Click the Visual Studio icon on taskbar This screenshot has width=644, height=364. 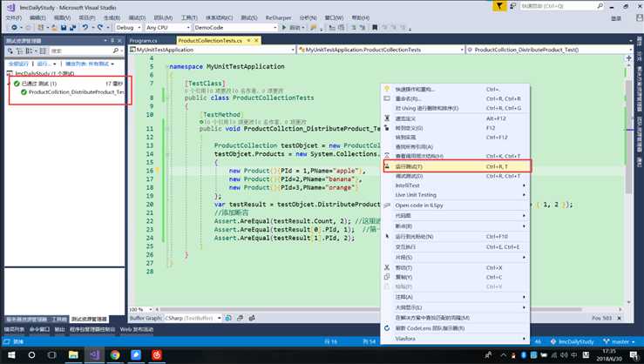click(x=94, y=354)
